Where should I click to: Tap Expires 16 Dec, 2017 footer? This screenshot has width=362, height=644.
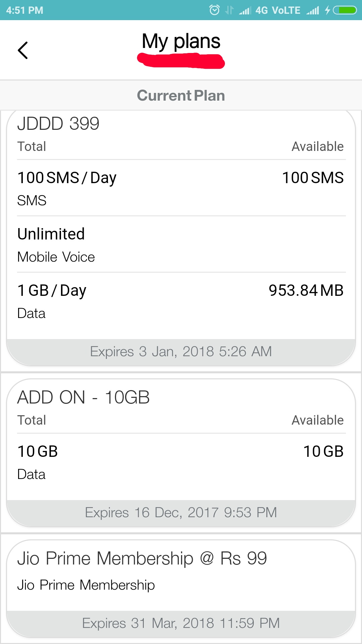(181, 513)
